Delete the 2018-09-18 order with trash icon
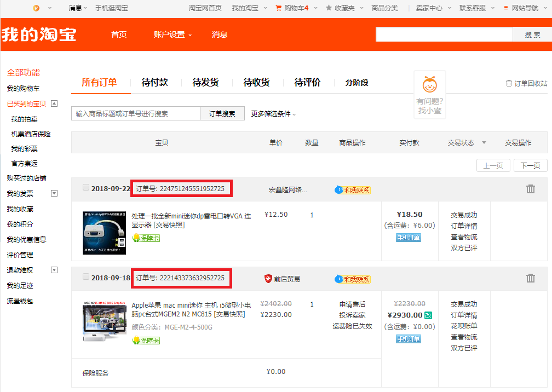Viewport: 552px width, 392px height. point(531,278)
